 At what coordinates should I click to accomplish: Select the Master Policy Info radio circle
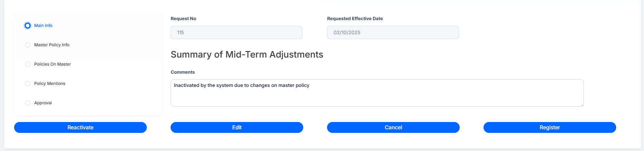[27, 45]
